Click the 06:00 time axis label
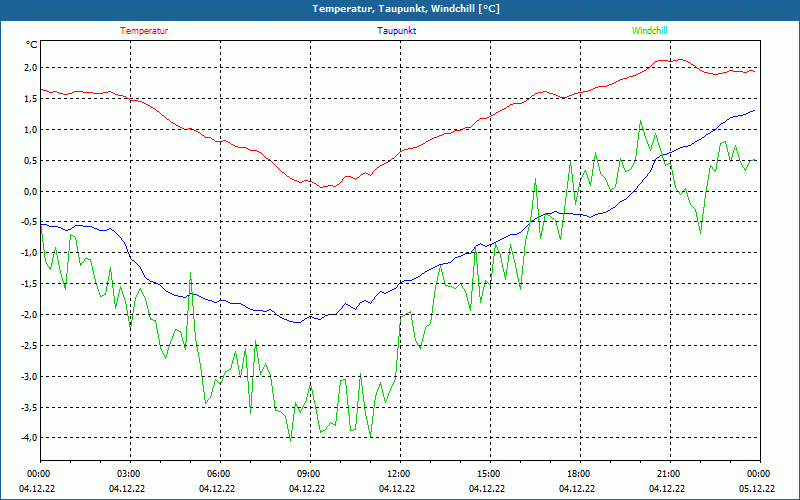 (220, 474)
